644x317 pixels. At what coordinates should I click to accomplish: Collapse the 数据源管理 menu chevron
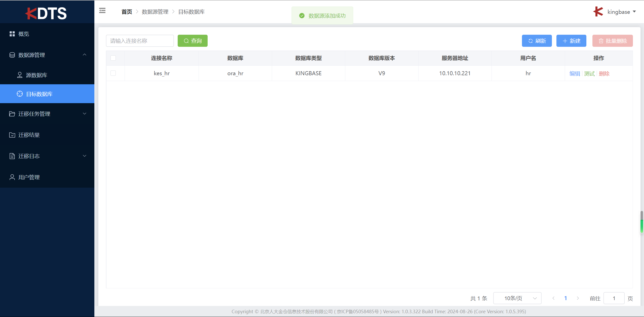click(x=85, y=55)
